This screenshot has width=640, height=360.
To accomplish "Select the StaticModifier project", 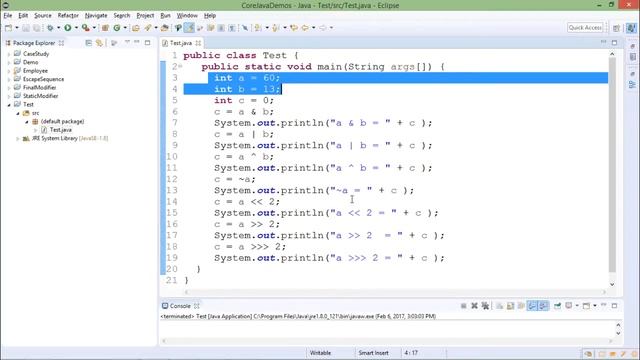I will tap(40, 96).
